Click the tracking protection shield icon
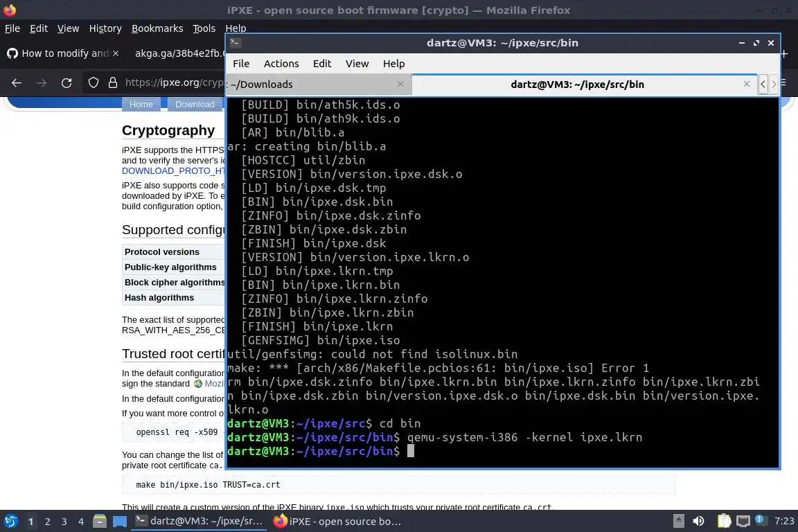This screenshot has width=798, height=532. coord(93,82)
